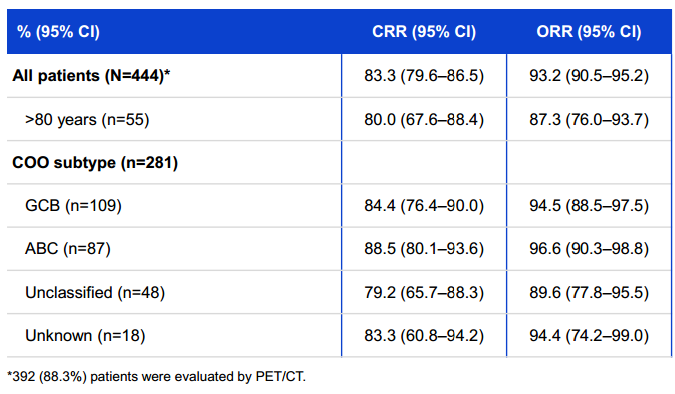
Task: Select ABC CRR value 88.5 (80.1–93.6)
Action: point(424,249)
